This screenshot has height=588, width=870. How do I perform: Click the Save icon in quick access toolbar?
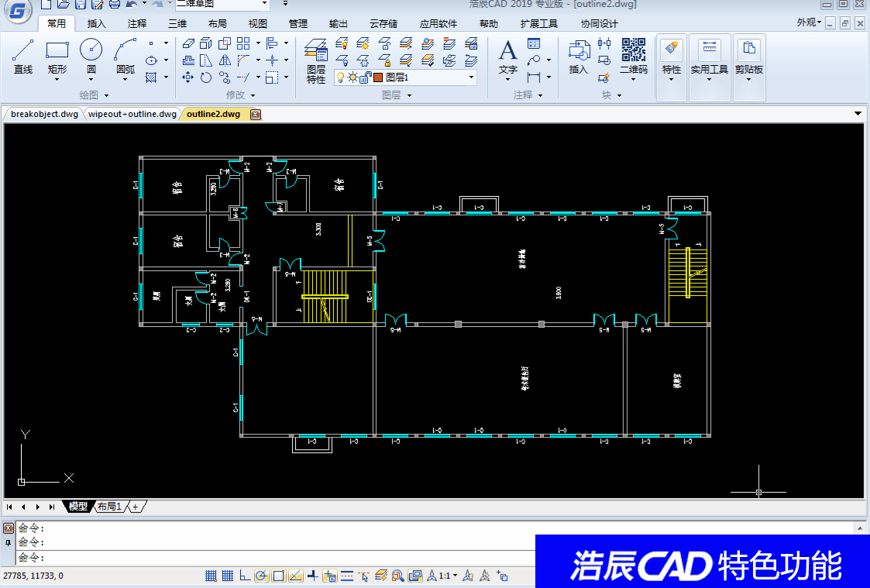click(81, 5)
